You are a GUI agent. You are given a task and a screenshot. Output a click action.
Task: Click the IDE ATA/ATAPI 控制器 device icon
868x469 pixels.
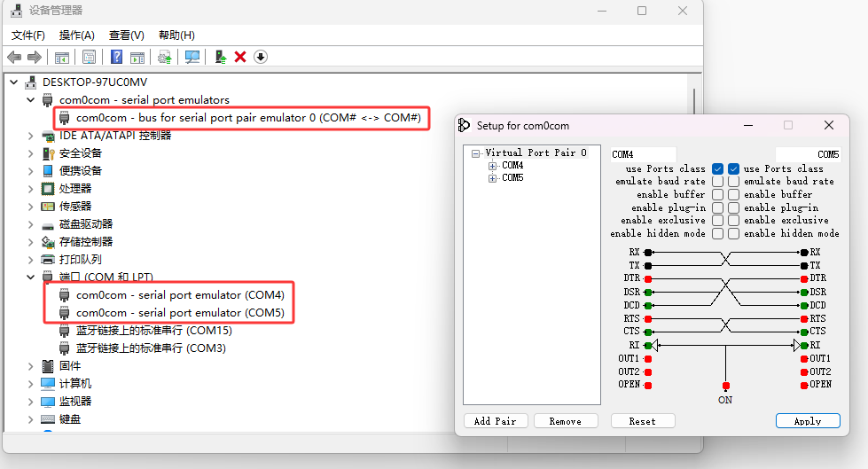(x=48, y=136)
